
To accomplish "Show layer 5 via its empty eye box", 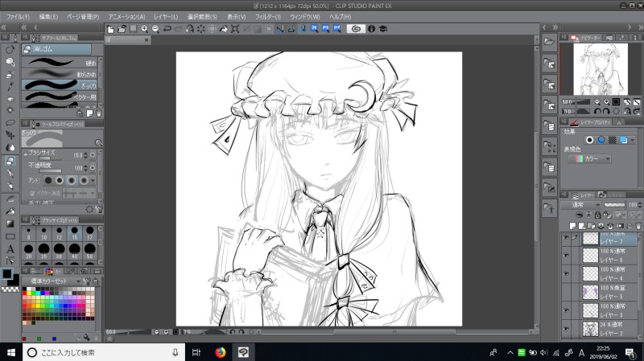I will (x=567, y=292).
